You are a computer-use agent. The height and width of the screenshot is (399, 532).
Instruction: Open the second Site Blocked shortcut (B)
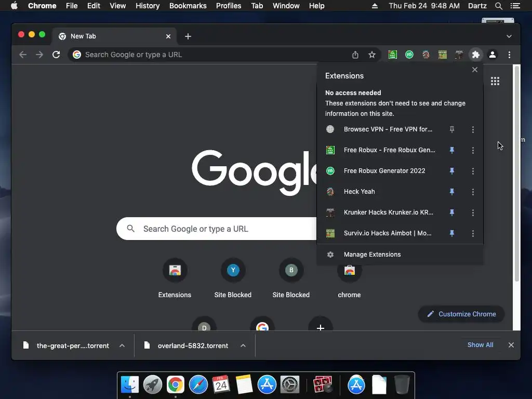291,279
